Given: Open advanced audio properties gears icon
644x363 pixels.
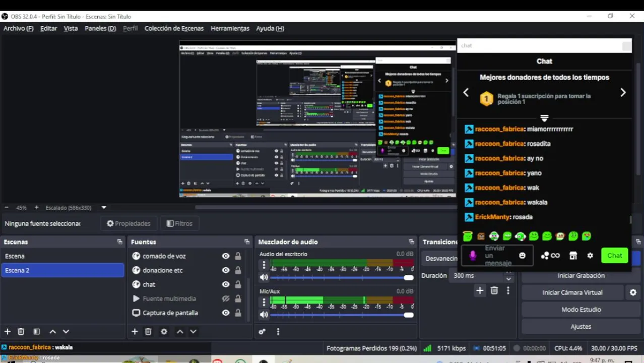Looking at the screenshot, I should tap(262, 331).
